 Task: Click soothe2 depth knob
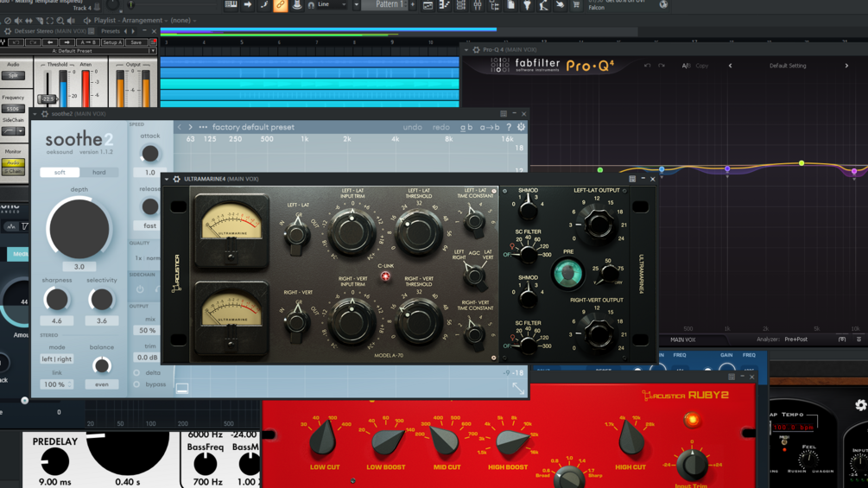(79, 229)
